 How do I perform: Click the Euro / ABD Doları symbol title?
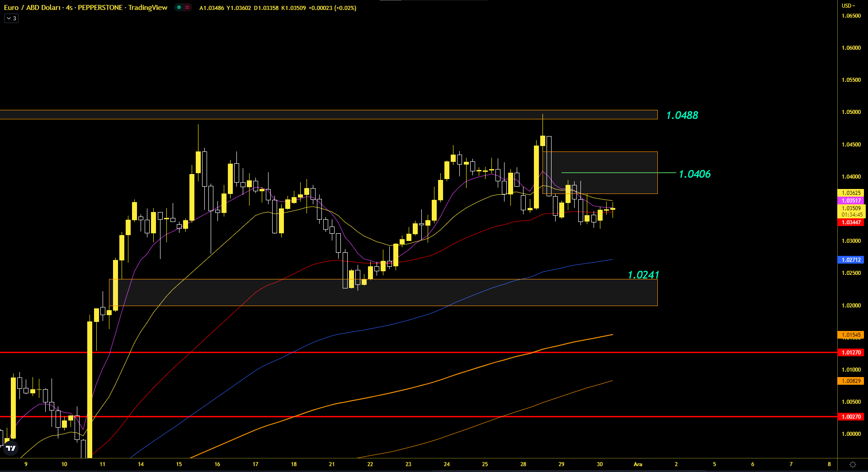(32, 8)
